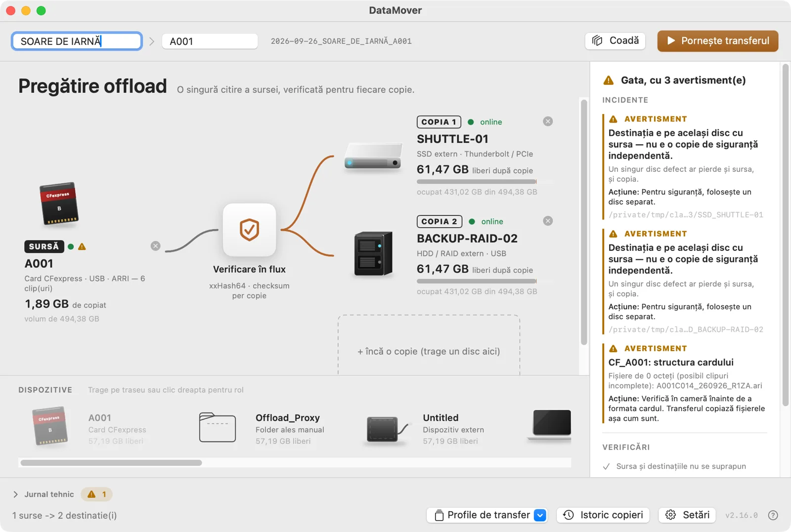The height and width of the screenshot is (532, 791).
Task: Click the SHUTTLE-01 drive title
Action: tap(452, 139)
